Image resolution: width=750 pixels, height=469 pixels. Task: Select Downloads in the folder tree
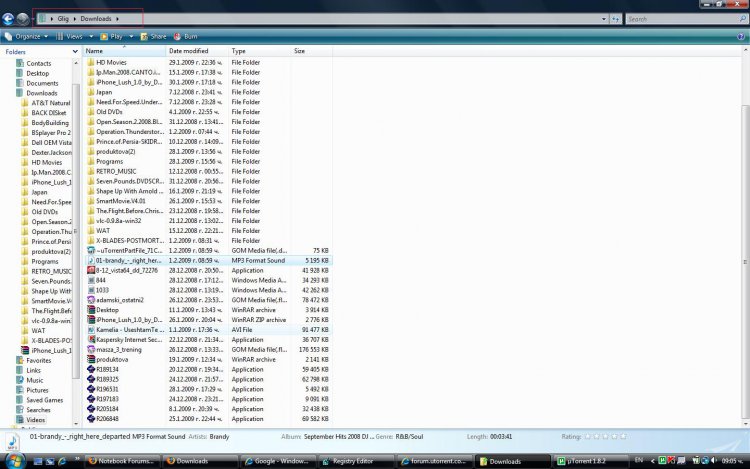click(42, 93)
